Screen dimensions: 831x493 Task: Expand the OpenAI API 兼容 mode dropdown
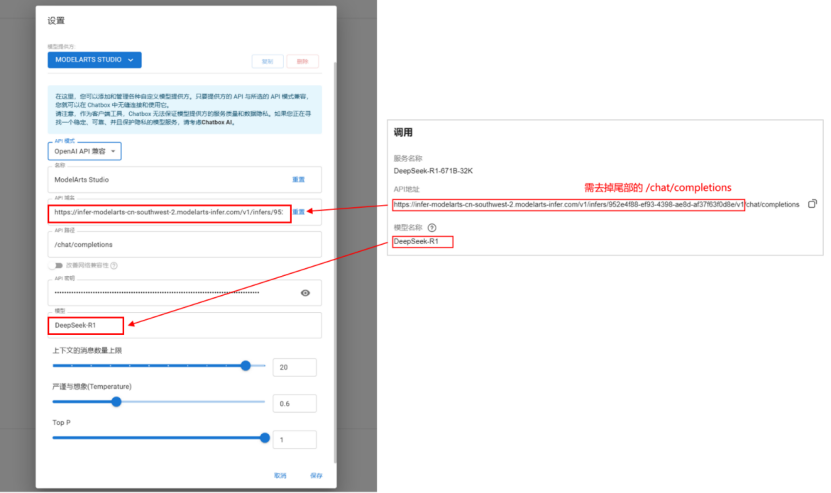pyautogui.click(x=85, y=152)
